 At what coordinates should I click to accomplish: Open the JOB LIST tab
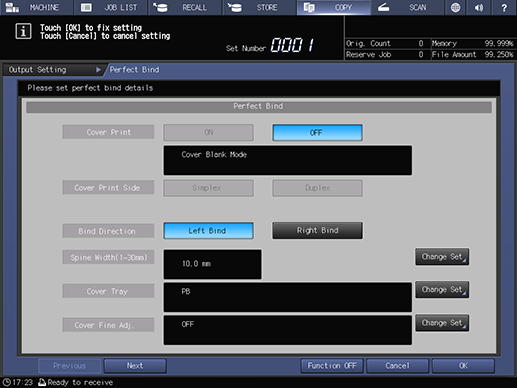click(111, 7)
